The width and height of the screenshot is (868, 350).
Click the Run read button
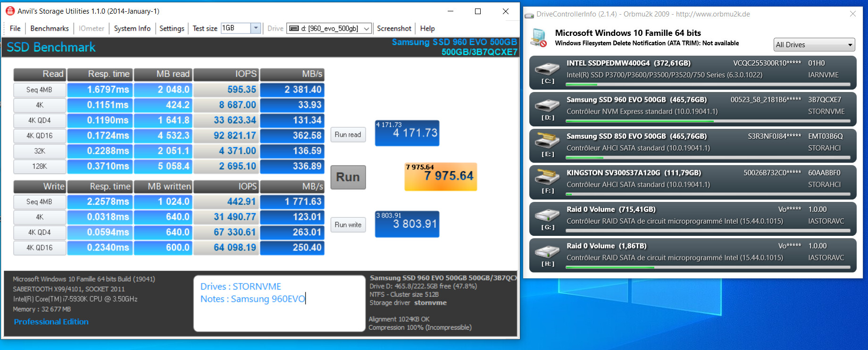pos(348,134)
